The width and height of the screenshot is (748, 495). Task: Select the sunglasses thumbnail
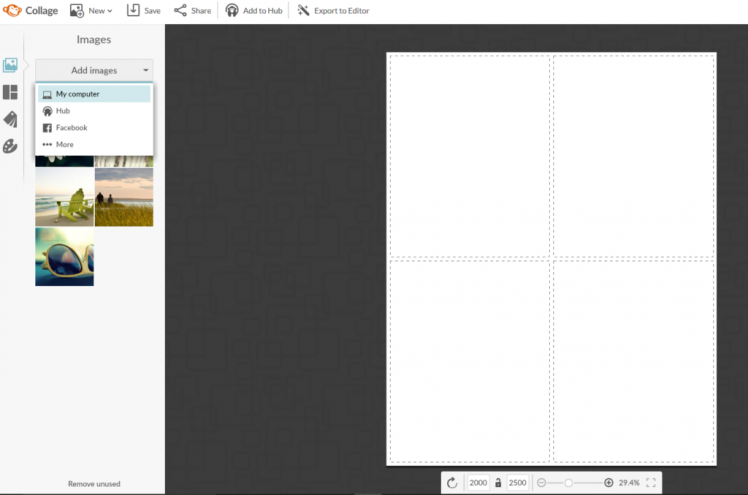point(64,257)
